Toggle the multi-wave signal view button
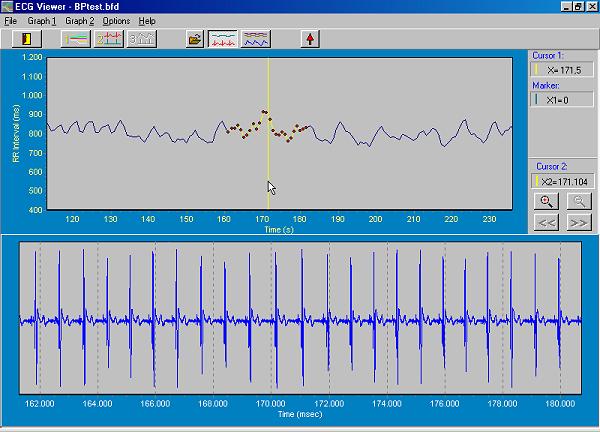The width and height of the screenshot is (600, 432). point(257,39)
